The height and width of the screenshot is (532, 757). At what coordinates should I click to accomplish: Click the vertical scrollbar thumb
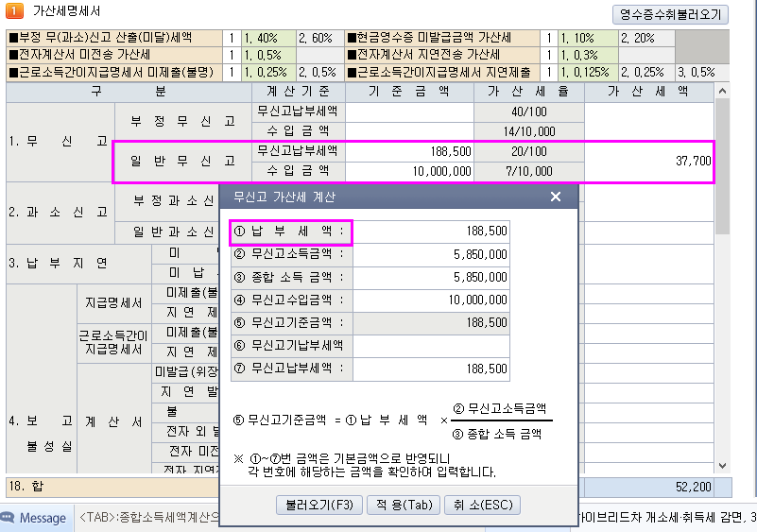tap(722, 166)
